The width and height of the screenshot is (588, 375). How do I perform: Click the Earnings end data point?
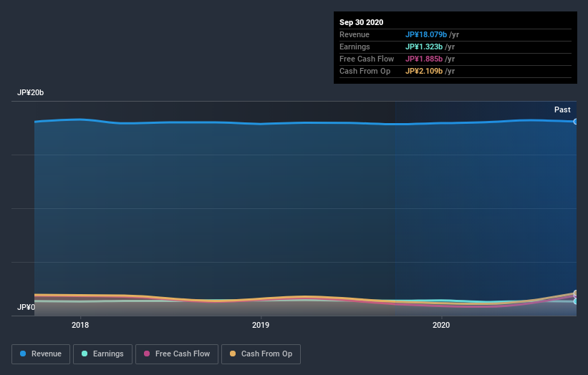pyautogui.click(x=576, y=301)
